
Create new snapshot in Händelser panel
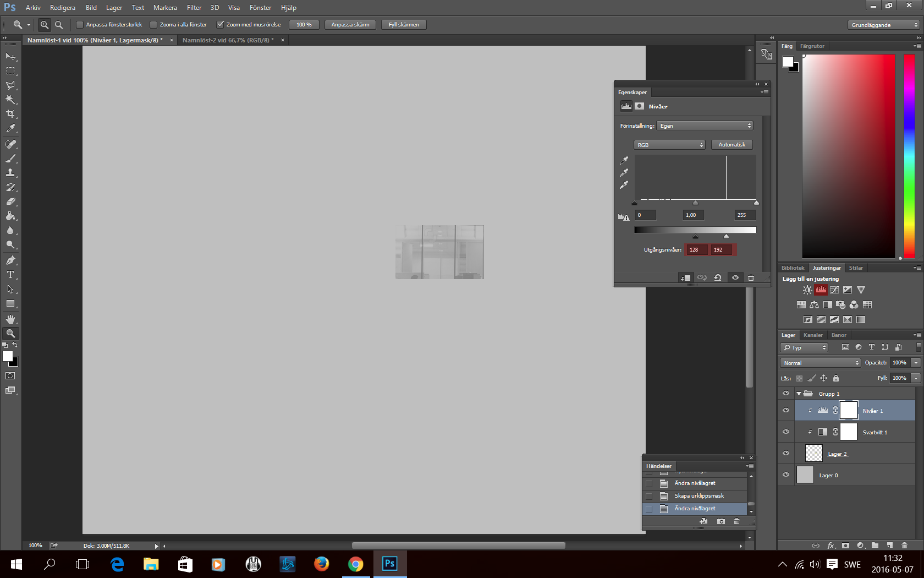pos(721,521)
